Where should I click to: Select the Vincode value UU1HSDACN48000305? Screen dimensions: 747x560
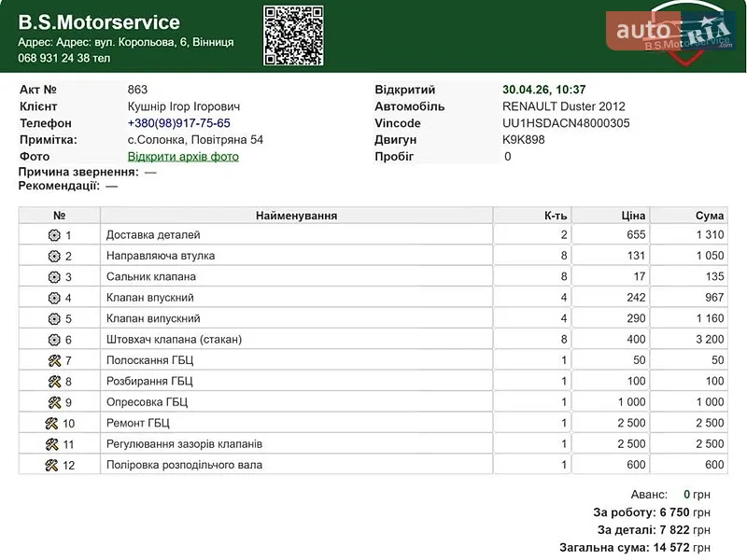click(x=566, y=123)
